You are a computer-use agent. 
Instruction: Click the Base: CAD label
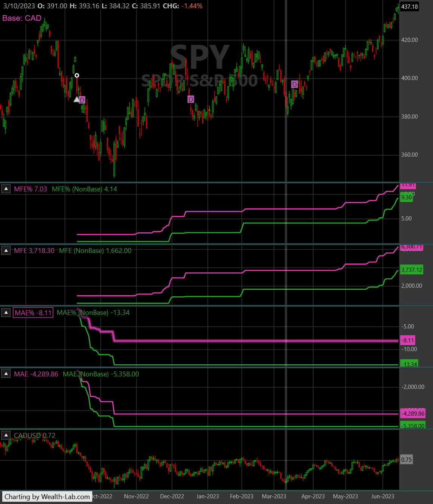[x=22, y=18]
